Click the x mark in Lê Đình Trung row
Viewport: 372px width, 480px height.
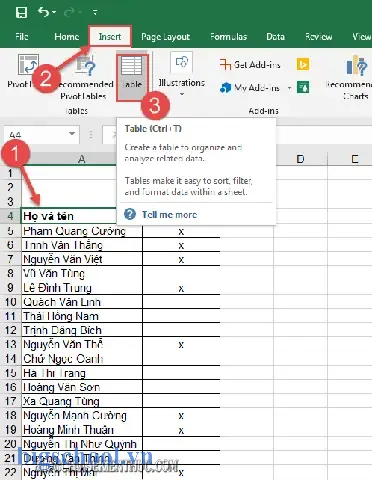[x=181, y=288]
